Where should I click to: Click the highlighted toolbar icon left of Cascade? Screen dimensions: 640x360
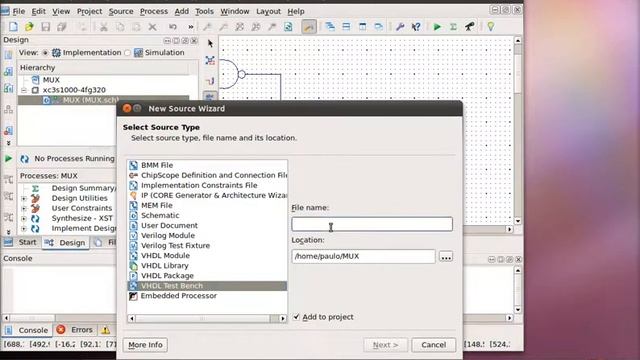point(309,27)
